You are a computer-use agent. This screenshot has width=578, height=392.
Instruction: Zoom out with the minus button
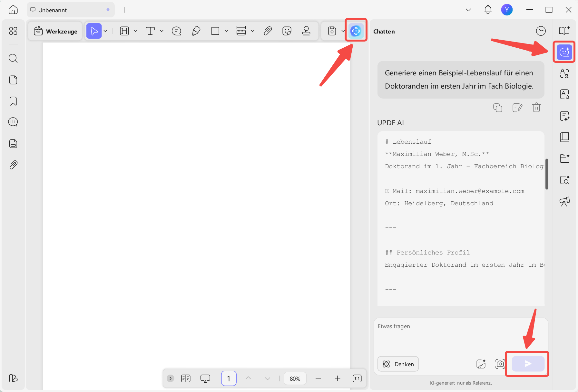pyautogui.click(x=318, y=378)
